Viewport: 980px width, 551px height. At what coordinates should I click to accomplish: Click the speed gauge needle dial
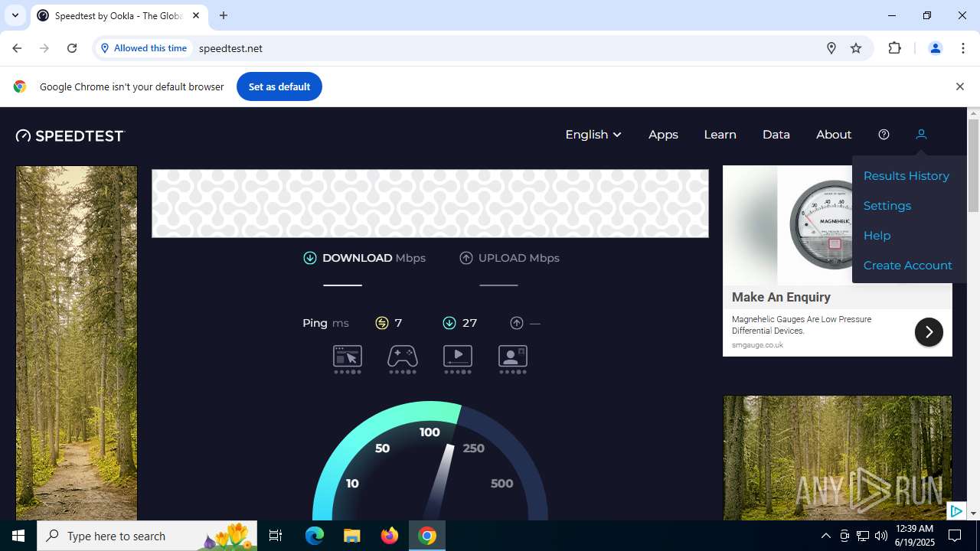[430, 461]
